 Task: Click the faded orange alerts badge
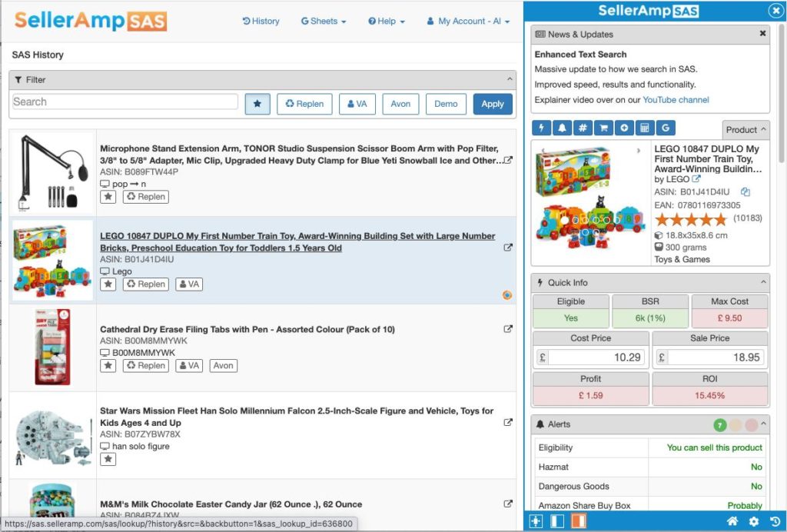[736, 425]
